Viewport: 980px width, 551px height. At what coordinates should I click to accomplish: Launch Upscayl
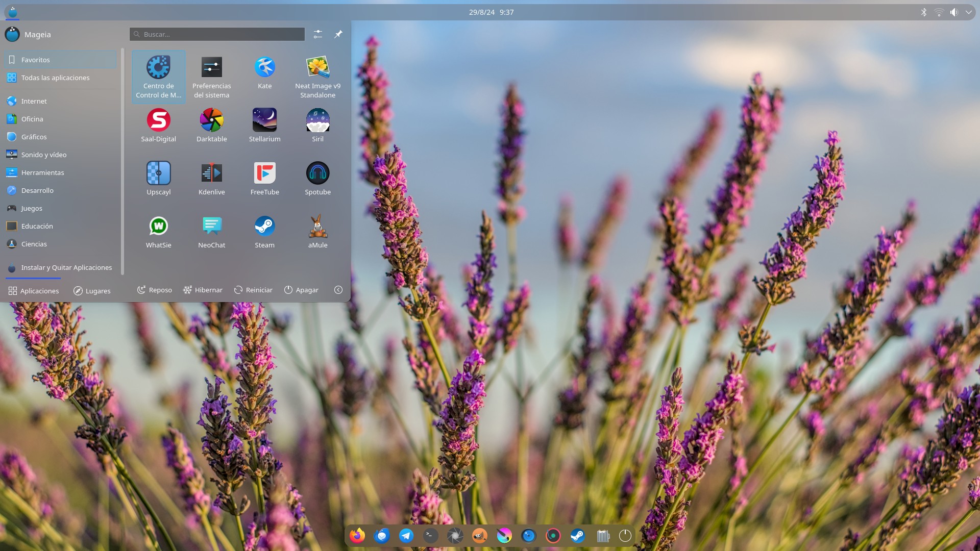pos(158,179)
